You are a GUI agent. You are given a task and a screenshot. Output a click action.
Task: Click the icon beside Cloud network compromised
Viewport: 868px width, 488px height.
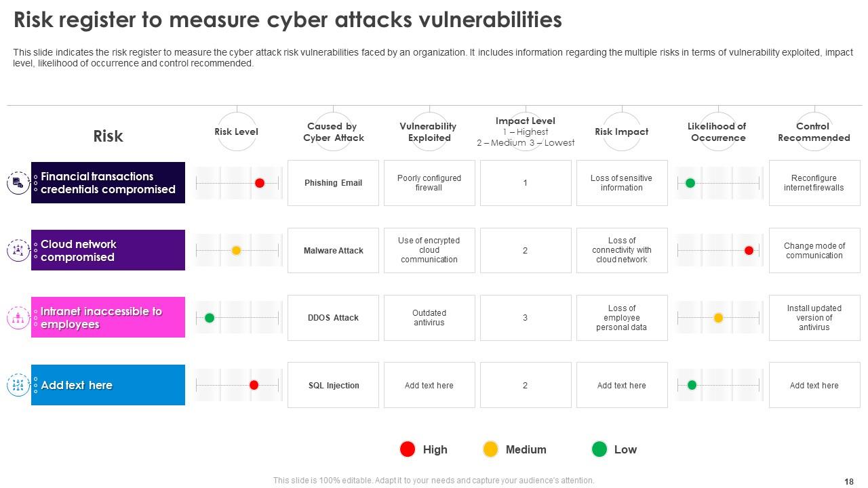click(x=18, y=250)
